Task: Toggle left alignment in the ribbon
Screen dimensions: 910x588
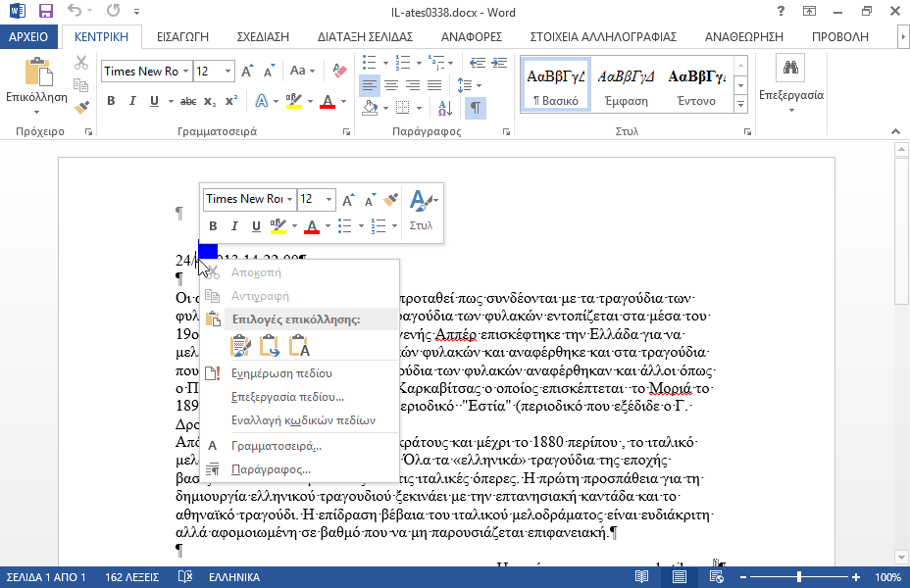Action: 369,86
